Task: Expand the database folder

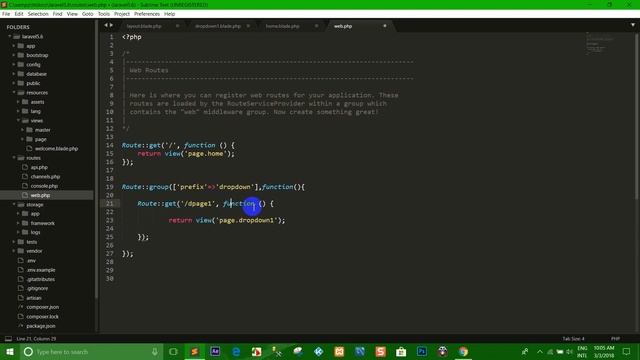Action: 14,74
